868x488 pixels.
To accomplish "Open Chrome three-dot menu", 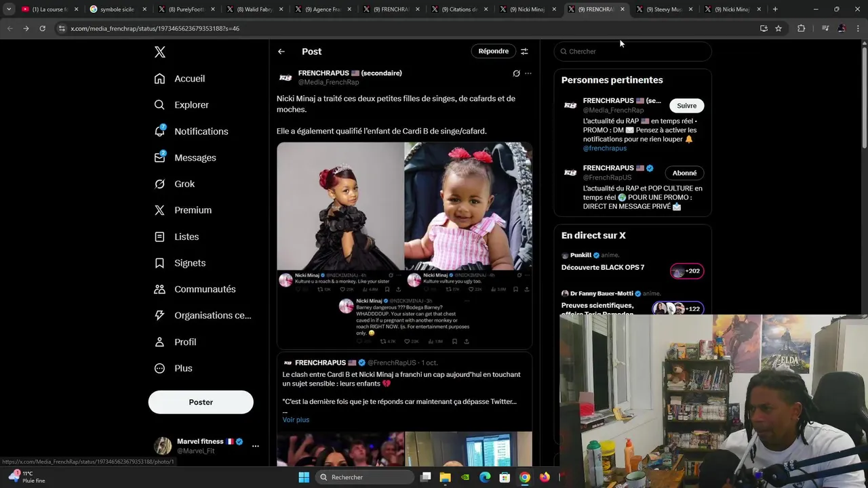I will click(x=858, y=28).
